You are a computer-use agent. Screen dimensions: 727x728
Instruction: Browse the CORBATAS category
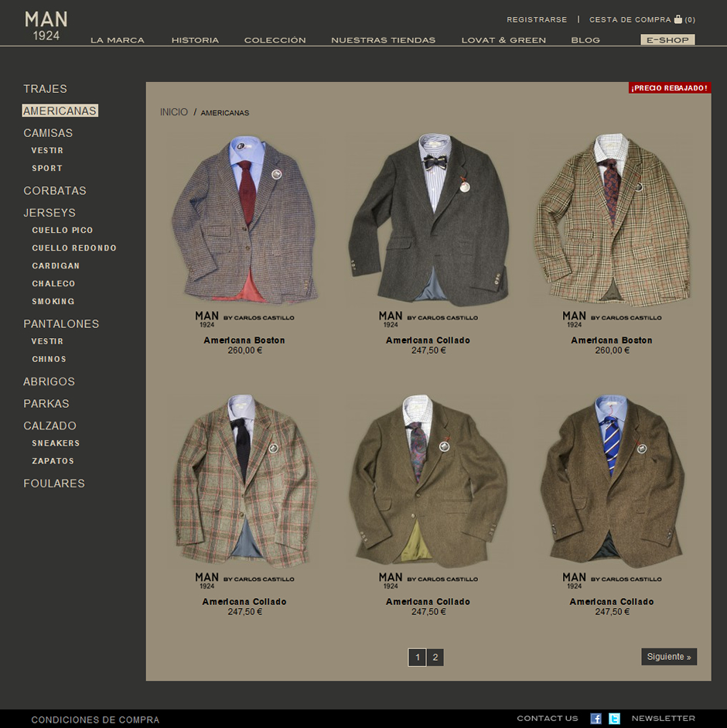tap(55, 190)
